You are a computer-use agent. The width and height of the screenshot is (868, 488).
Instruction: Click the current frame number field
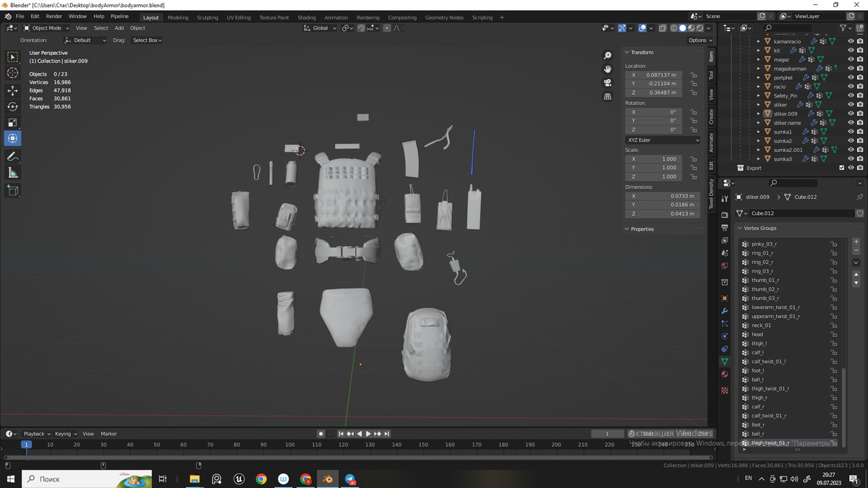point(607,434)
